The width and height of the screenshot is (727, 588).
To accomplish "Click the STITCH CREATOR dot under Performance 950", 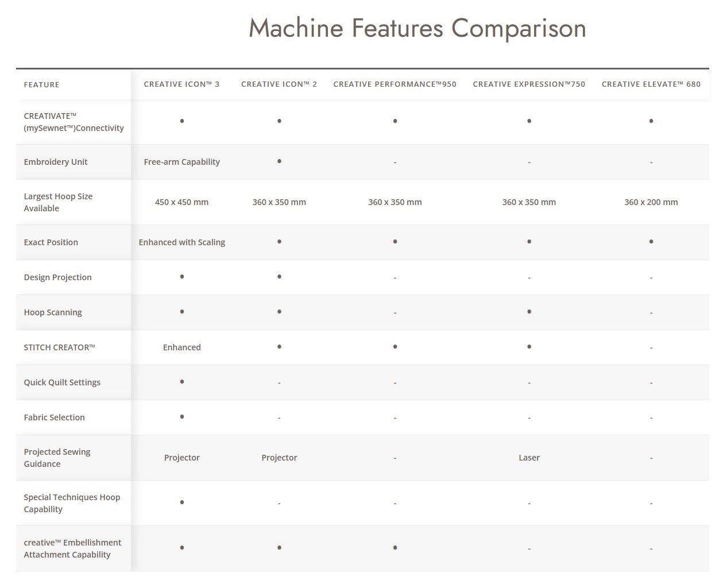I will tap(395, 347).
